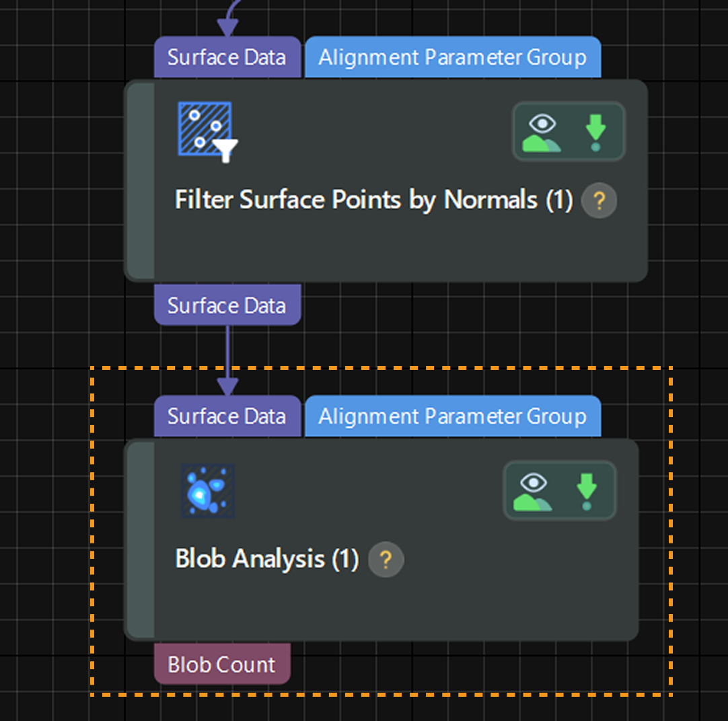This screenshot has width=728, height=721.
Task: Click the Blob Analysis step icon
Action: [207, 490]
